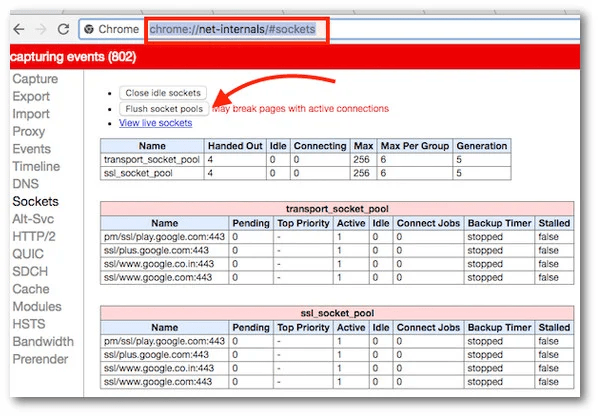
Task: Go to the Alt-Svc section
Action: [33, 219]
